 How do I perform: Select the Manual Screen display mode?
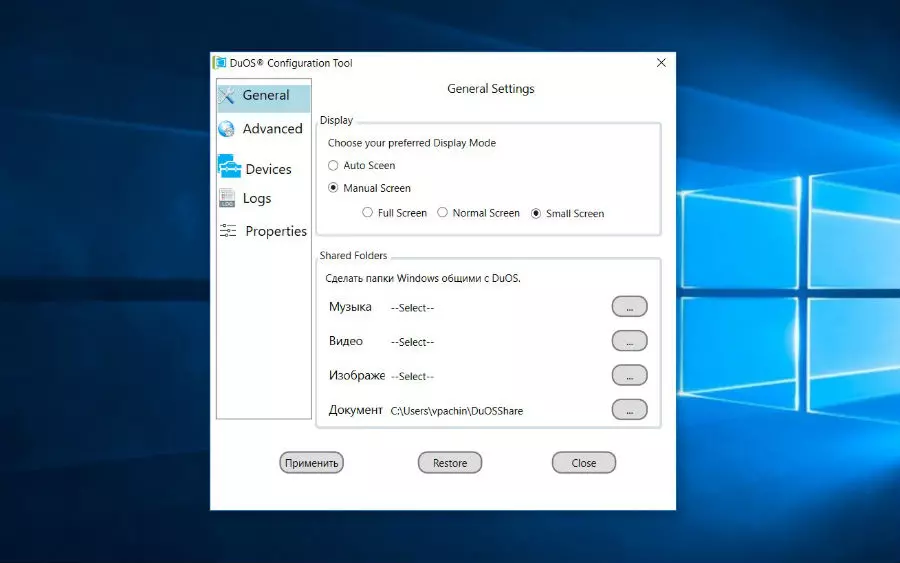click(x=334, y=188)
